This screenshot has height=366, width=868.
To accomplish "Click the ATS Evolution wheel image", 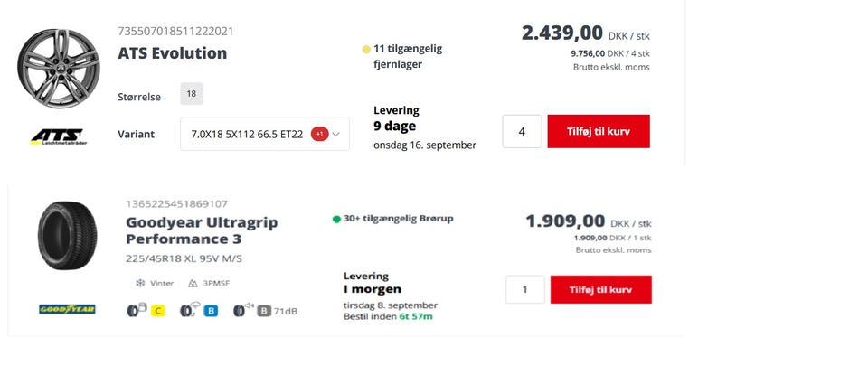I will coord(58,69).
